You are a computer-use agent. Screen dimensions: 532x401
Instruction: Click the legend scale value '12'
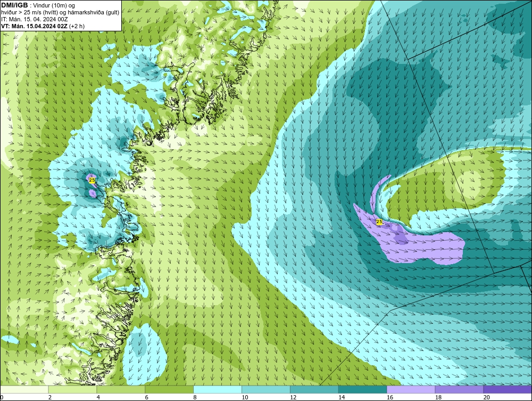pos(293,397)
